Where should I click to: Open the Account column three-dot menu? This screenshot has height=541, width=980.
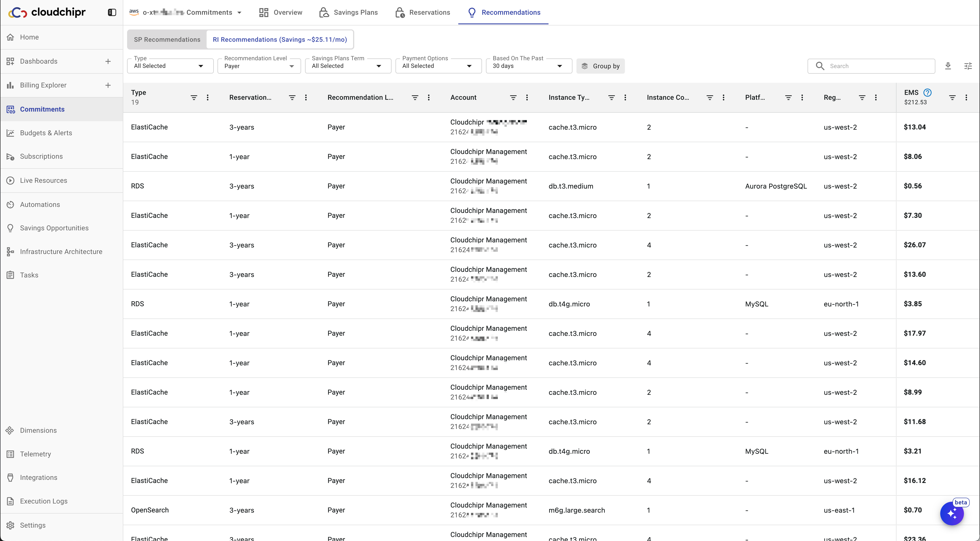(527, 98)
